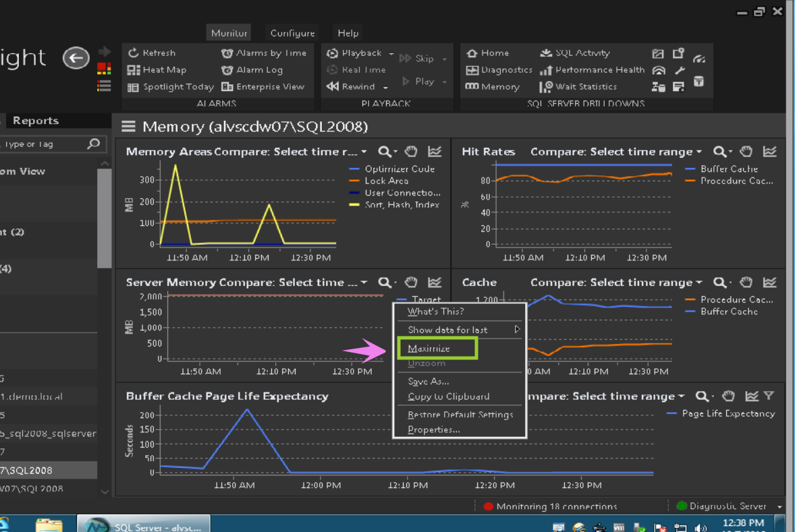The width and height of the screenshot is (795, 532).
Task: Choose Restore Default Settings from context menu
Action: (x=460, y=415)
